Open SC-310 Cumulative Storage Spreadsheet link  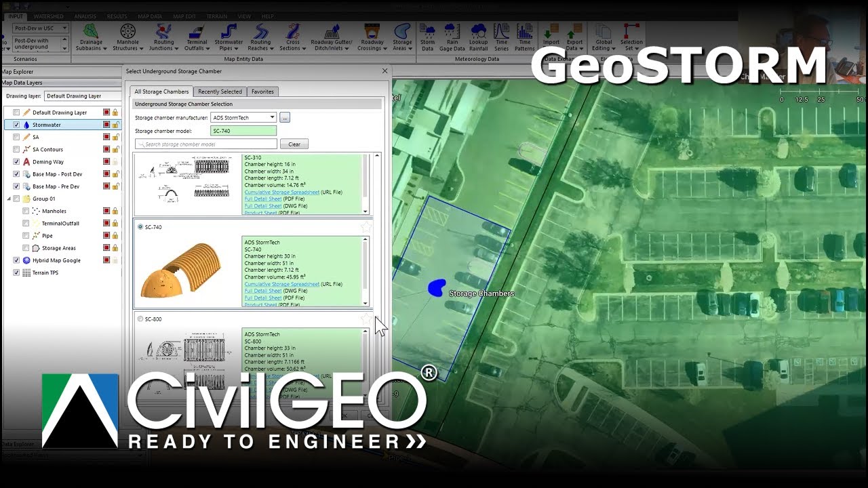281,192
